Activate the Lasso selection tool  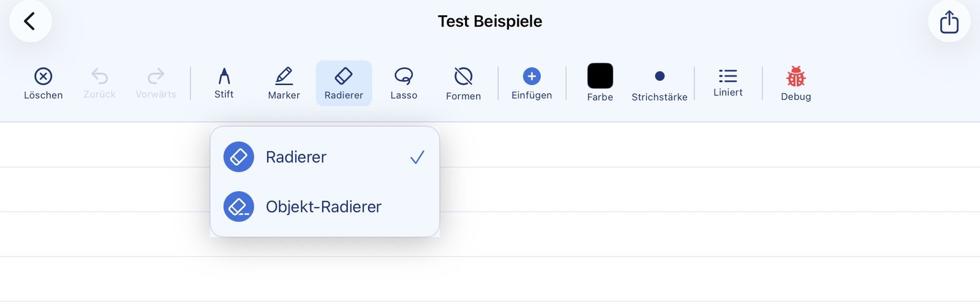click(x=404, y=83)
